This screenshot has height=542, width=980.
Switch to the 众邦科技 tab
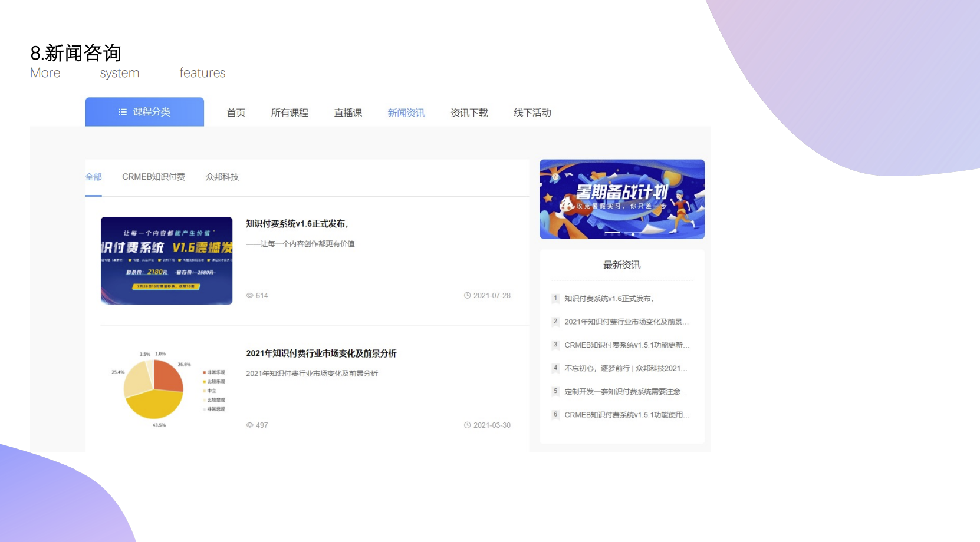222,177
